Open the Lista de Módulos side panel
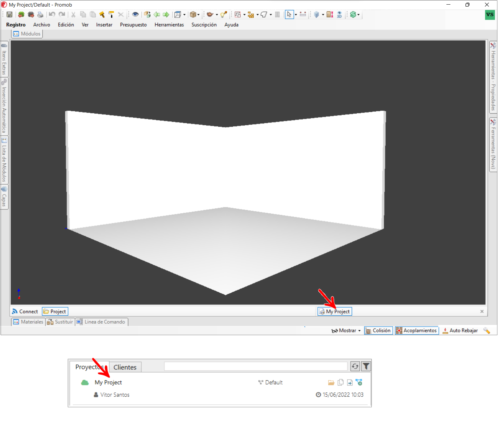This screenshot has height=426, width=504. (4, 160)
